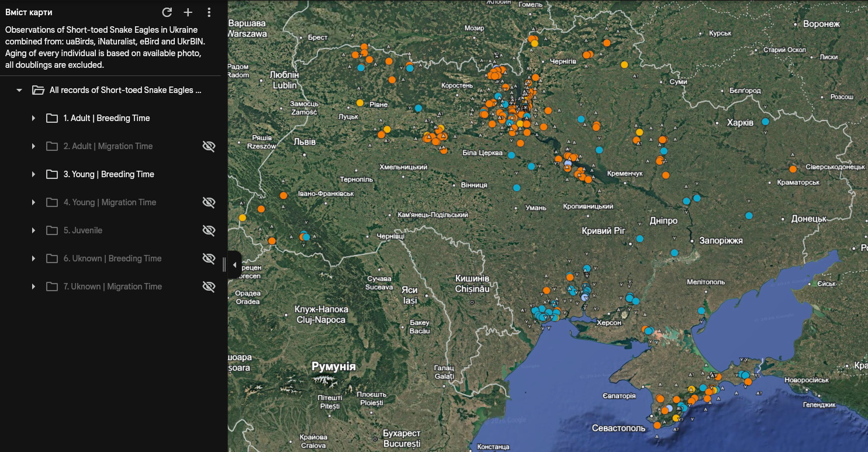
Task: Expand 6. Uknown Breeding Time folder
Action: click(33, 258)
